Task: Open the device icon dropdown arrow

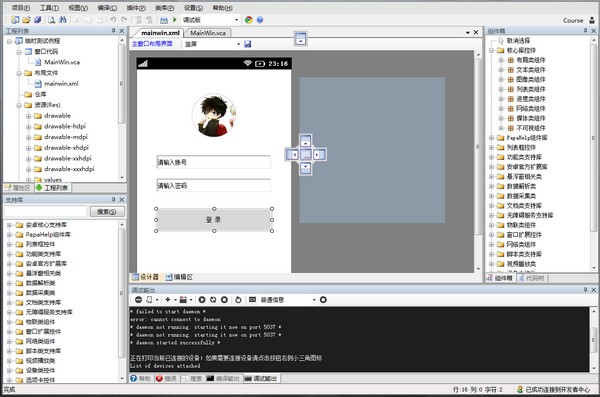Action: pos(157,300)
